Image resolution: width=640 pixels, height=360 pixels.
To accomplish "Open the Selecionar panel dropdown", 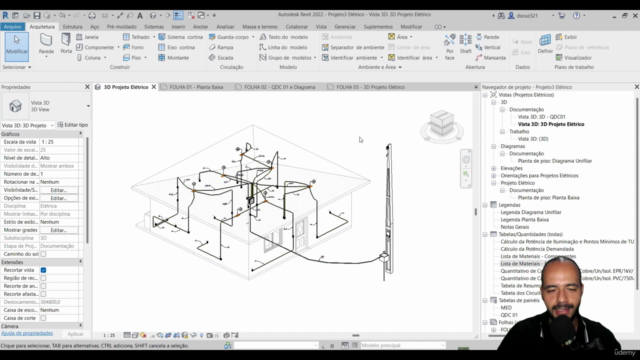I will (17, 67).
